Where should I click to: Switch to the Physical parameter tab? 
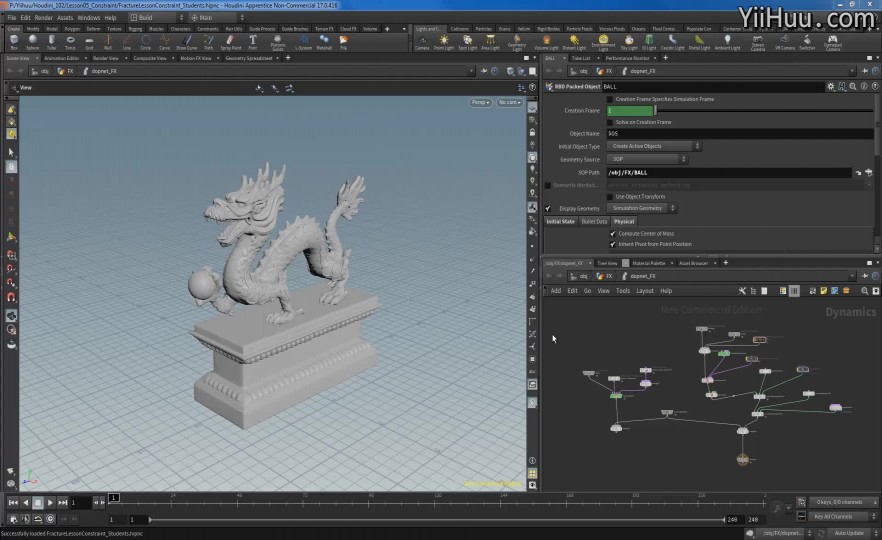tap(624, 222)
